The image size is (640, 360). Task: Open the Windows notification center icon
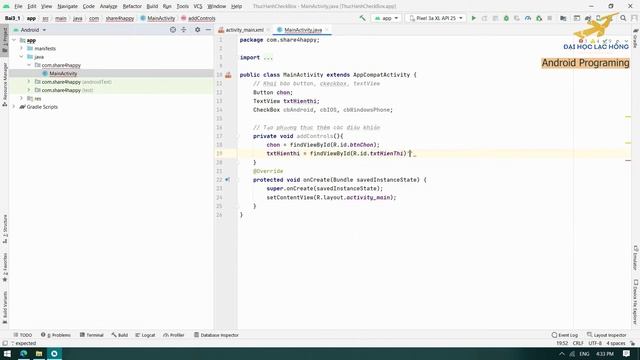(627, 353)
